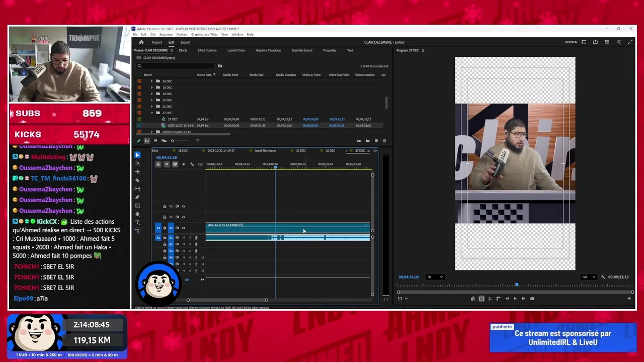Image resolution: width=644 pixels, height=362 pixels.
Task: Click the Automate to Sequence icon
Action: [x=359, y=141]
